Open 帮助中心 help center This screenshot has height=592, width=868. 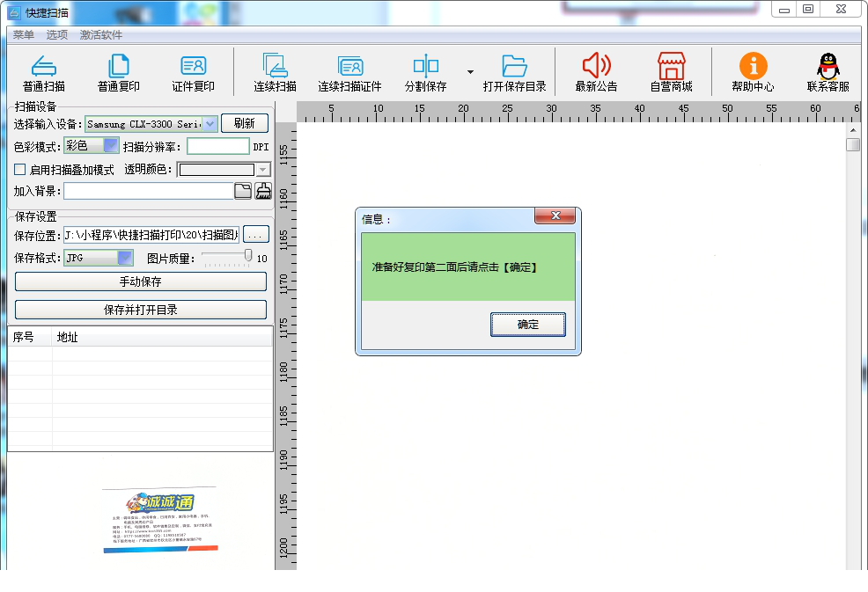[753, 72]
